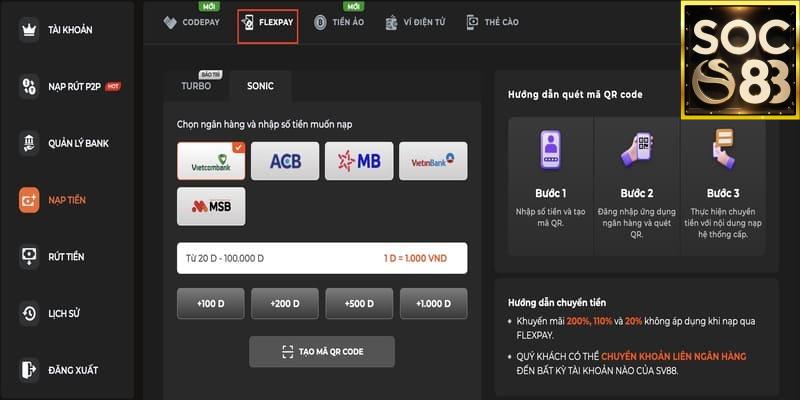Click 'Hướng dẫn quét mã QR code' heading
The width and height of the screenshot is (800, 400).
tap(575, 94)
